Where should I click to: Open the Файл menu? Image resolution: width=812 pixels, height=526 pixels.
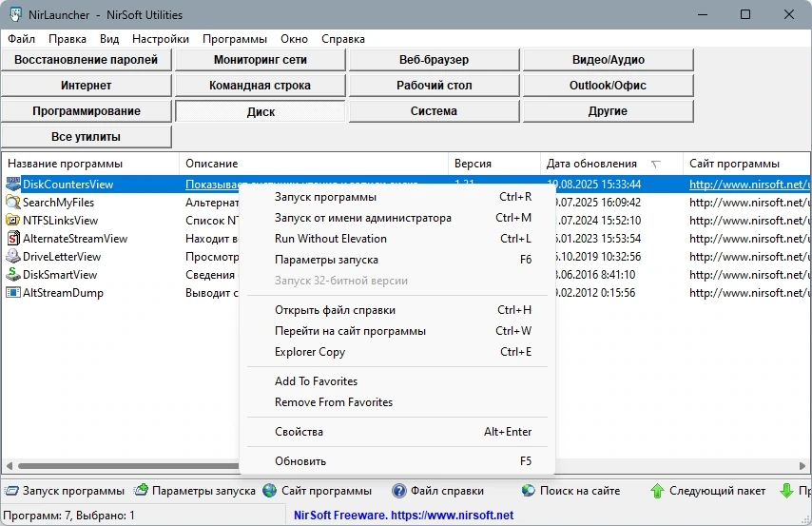click(21, 39)
